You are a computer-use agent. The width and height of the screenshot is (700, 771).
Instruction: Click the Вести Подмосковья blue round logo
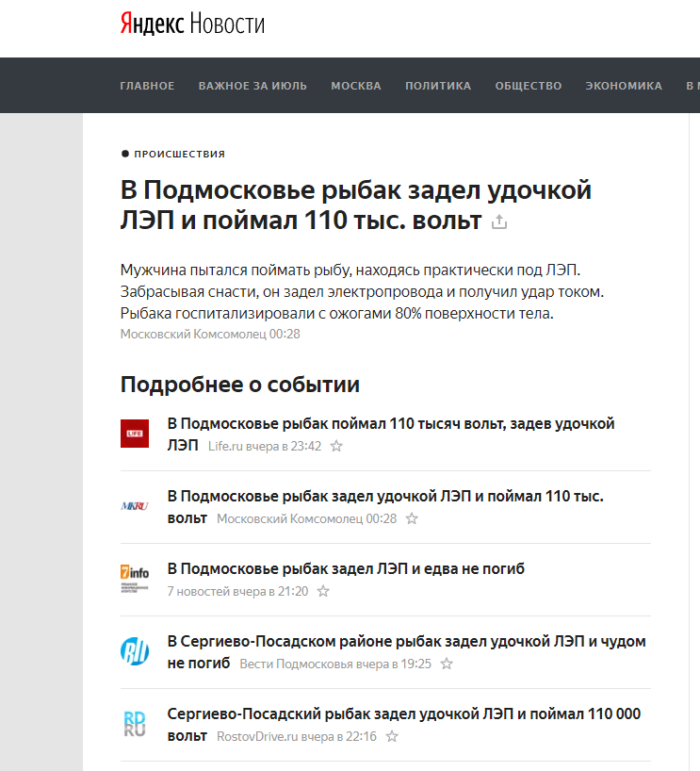[x=135, y=651]
